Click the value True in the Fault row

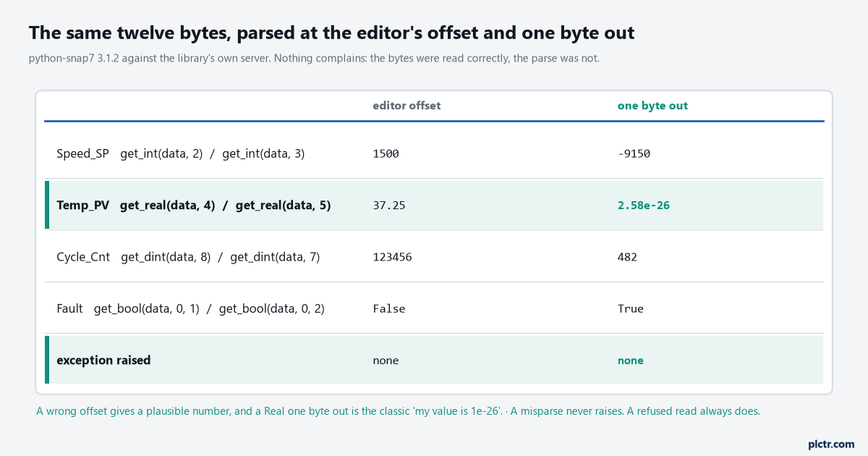(x=630, y=309)
